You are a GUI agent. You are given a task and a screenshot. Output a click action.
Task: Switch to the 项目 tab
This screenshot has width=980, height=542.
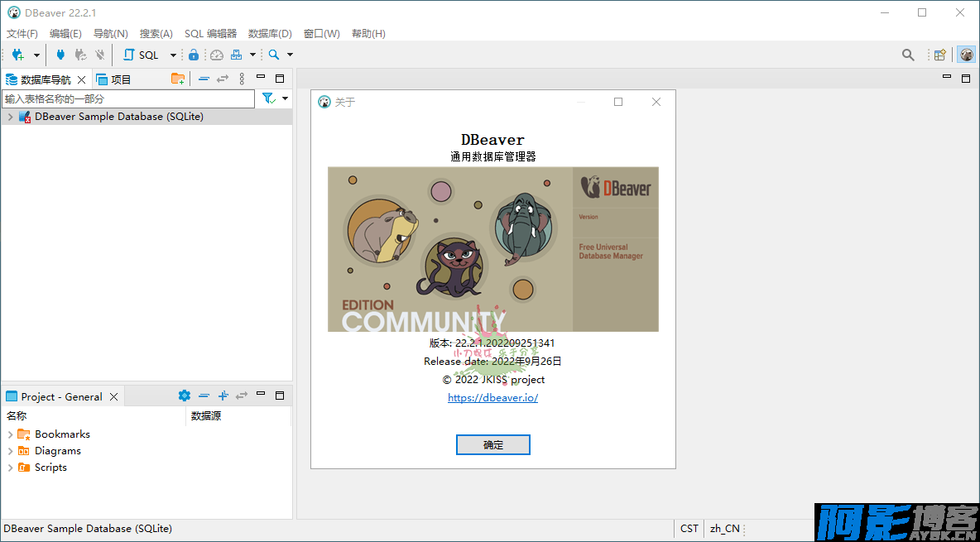click(113, 80)
